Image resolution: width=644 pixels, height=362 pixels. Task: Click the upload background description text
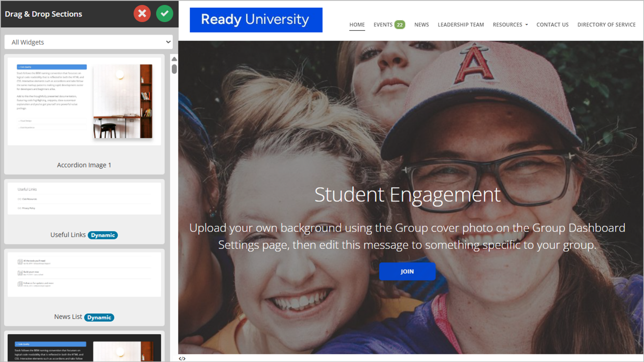(407, 236)
